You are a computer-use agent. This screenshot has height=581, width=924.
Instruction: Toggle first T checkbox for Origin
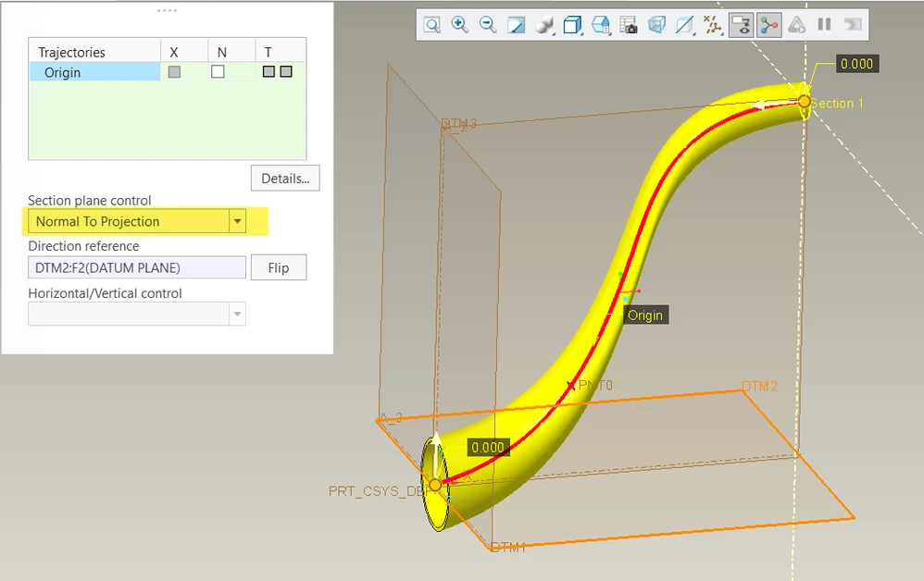click(268, 72)
